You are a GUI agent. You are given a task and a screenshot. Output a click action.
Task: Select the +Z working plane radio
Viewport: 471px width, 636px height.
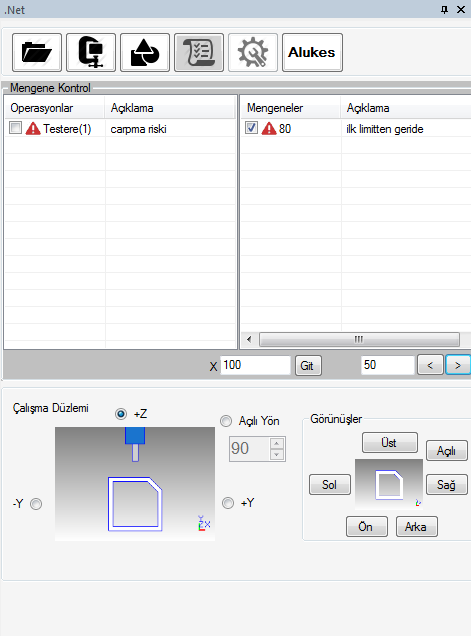click(121, 414)
